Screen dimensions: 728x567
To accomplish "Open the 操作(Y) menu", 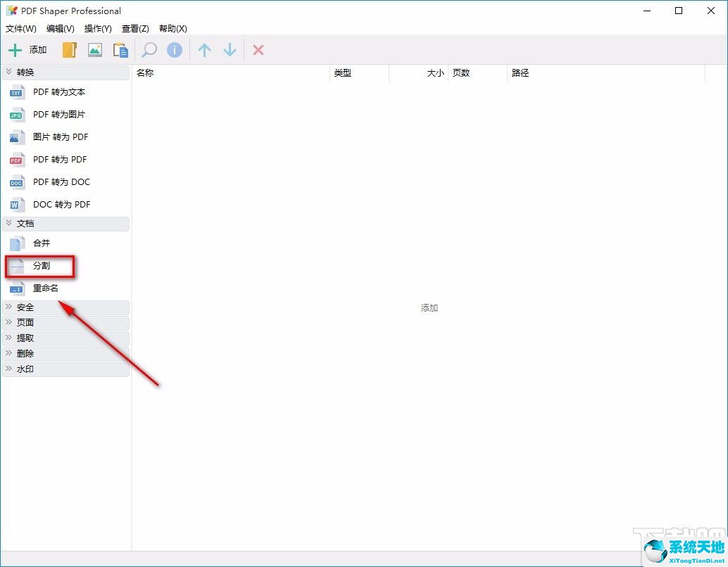I will pyautogui.click(x=98, y=29).
